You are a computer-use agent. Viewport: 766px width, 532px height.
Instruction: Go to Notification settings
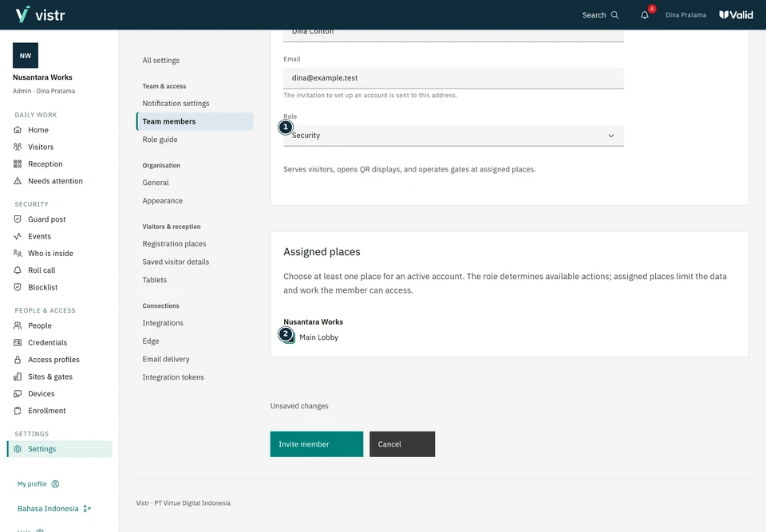coord(176,104)
